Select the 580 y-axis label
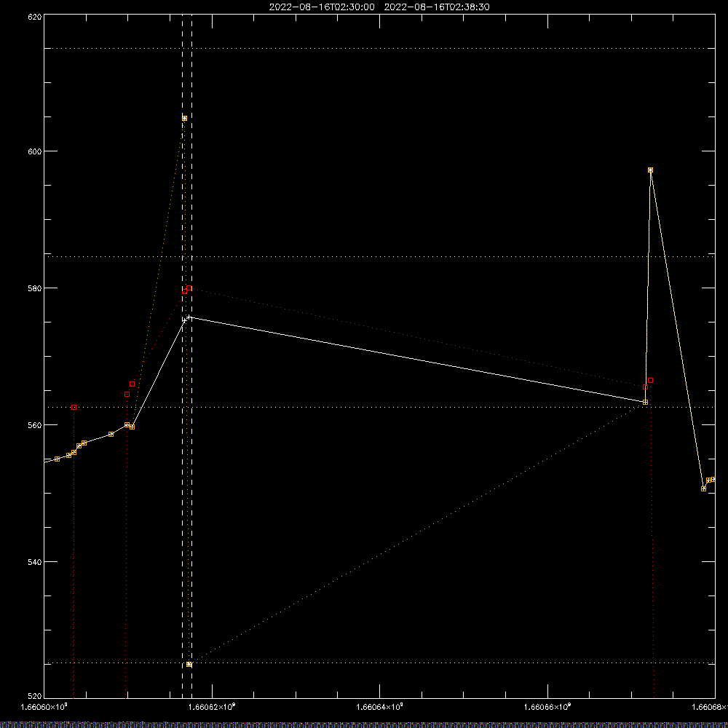Screen dimensions: 728x728 click(x=36, y=288)
